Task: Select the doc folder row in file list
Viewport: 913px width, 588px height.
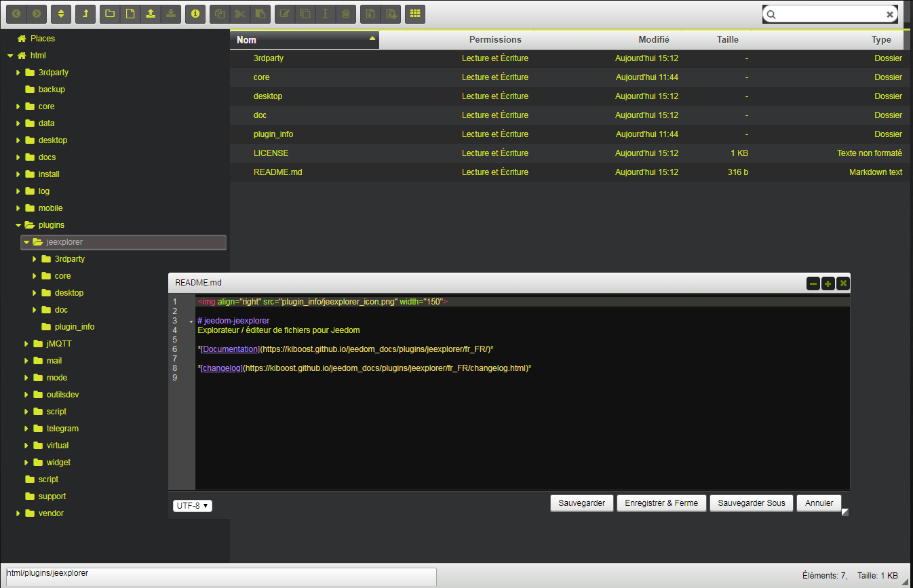Action: pyautogui.click(x=568, y=115)
